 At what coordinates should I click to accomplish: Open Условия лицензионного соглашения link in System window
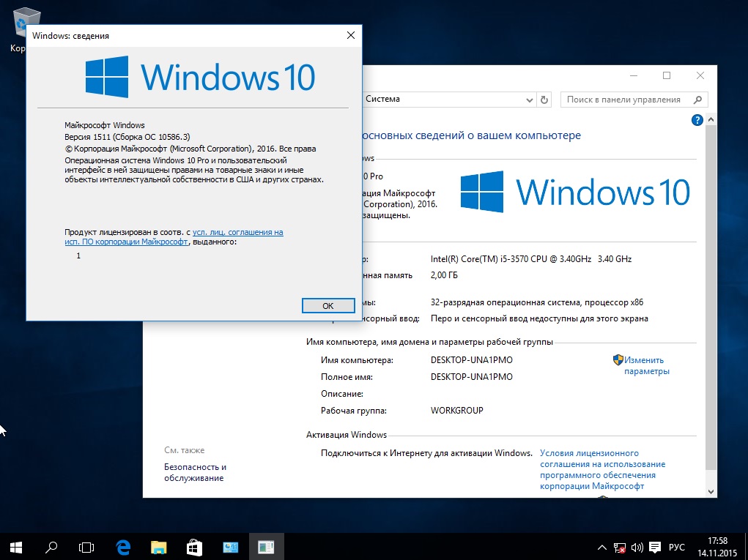(x=602, y=469)
